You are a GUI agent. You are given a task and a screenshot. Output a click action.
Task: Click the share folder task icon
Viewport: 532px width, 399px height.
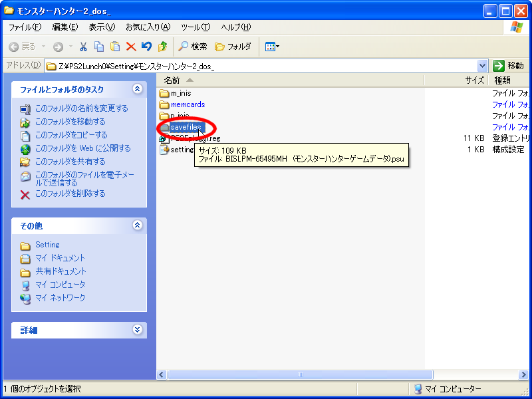click(25, 162)
